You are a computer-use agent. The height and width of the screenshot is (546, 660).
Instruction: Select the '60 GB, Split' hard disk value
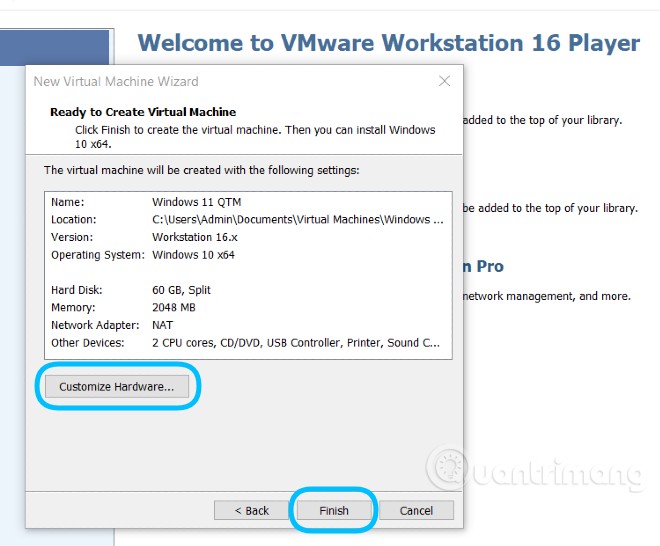181,290
